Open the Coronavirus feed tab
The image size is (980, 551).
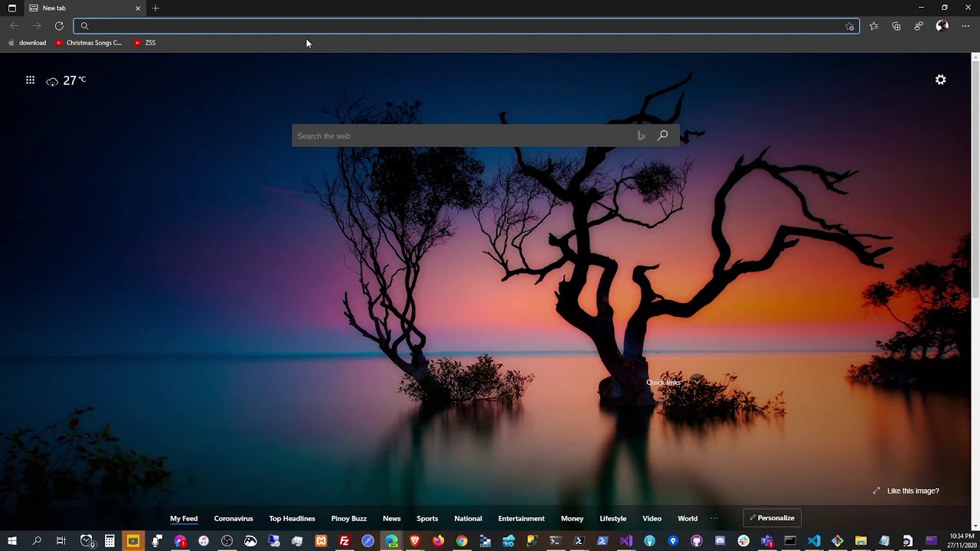pos(234,518)
